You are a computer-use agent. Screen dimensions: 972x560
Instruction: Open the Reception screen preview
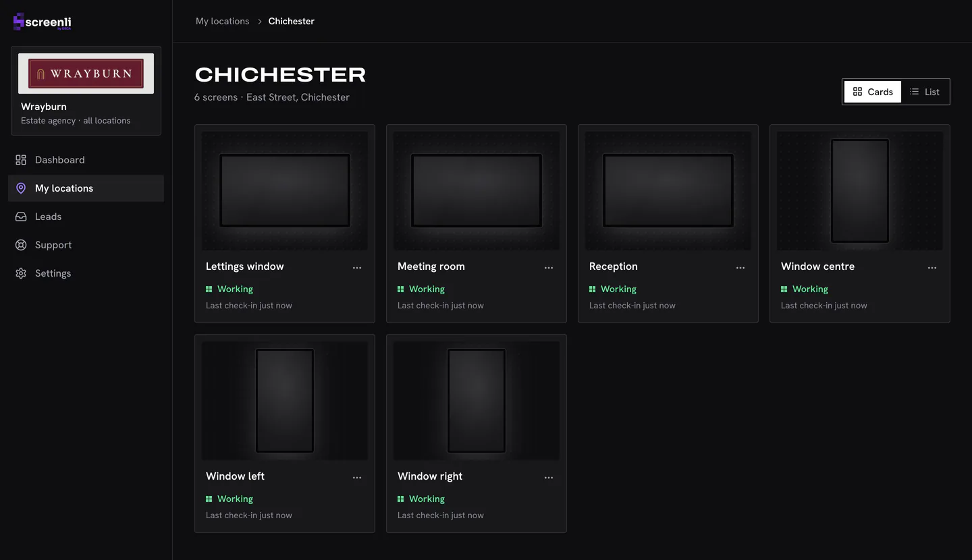pos(668,191)
